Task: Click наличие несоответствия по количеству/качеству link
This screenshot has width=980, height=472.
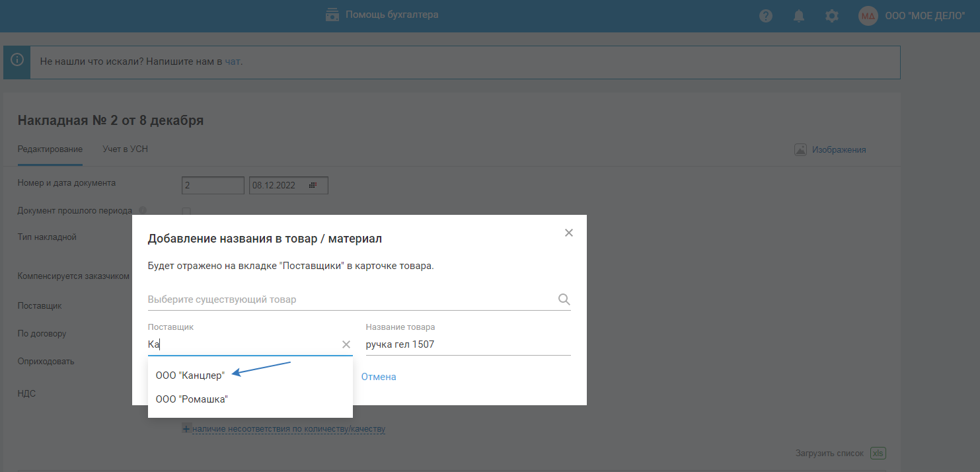Action: tap(289, 429)
